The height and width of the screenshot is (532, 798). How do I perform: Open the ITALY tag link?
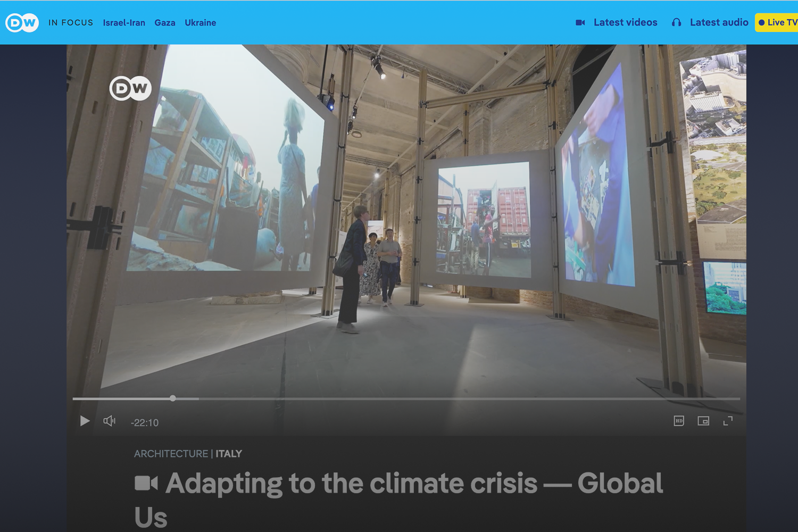(x=229, y=454)
